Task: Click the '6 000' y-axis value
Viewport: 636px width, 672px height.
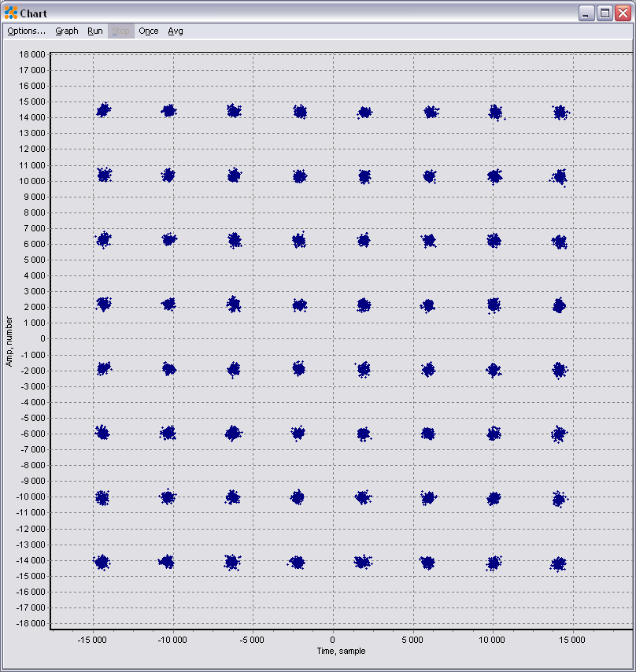Action: coord(35,244)
